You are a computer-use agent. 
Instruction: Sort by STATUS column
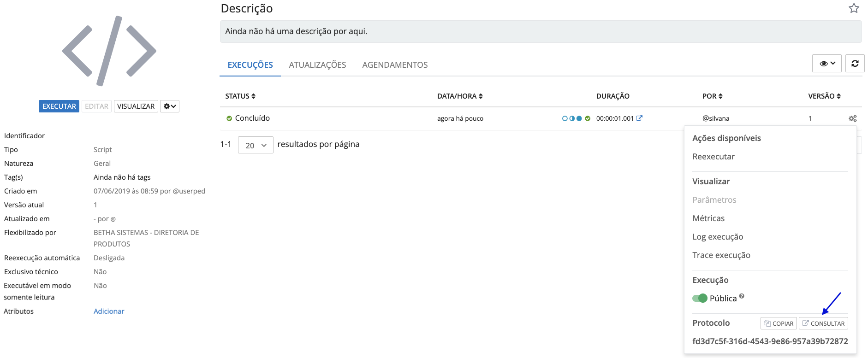coord(240,96)
